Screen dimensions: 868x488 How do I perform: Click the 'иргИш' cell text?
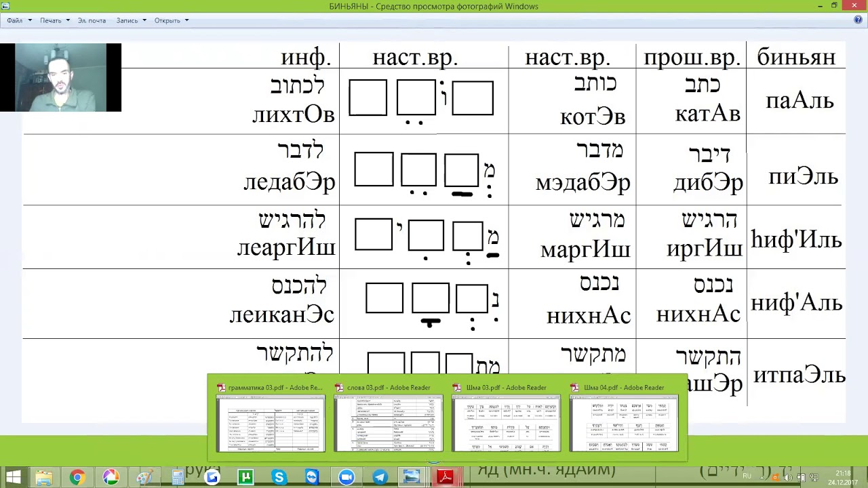(705, 249)
